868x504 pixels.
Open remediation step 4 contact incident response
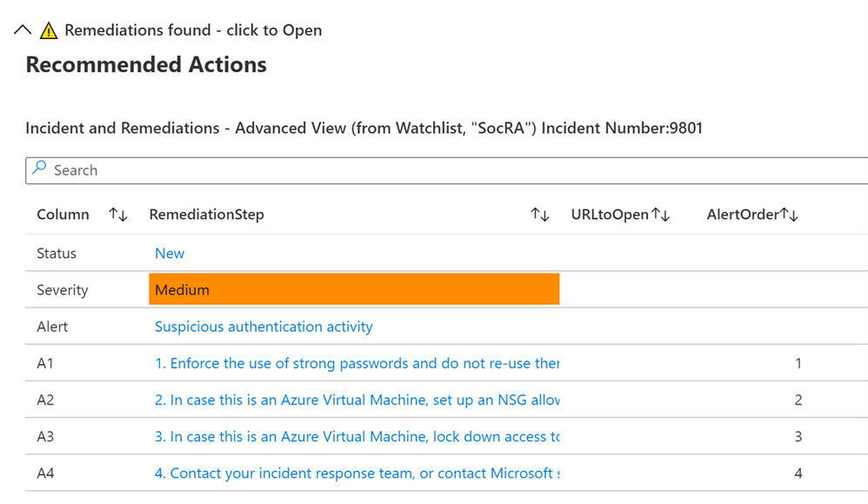357,473
